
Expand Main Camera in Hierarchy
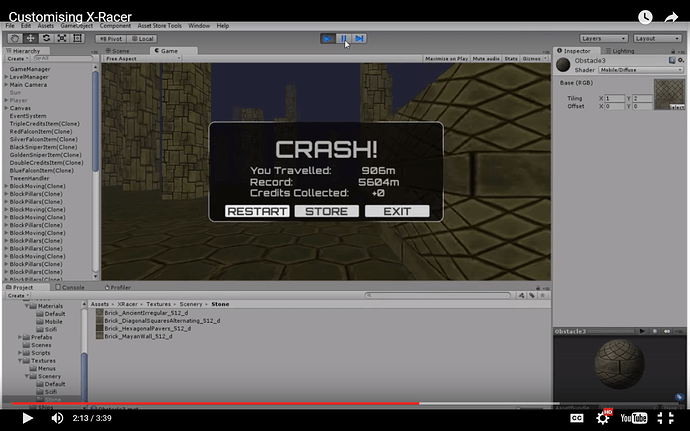pos(6,85)
